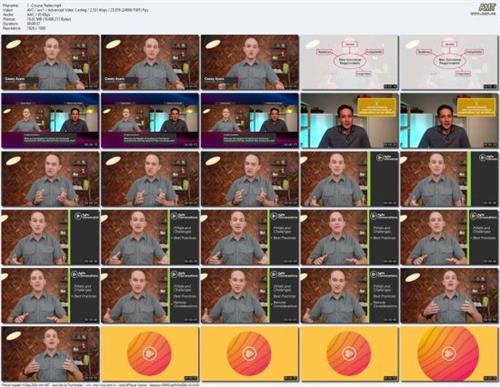Click the play circle icon in the last third-row frame
The image size is (500, 387).
pyautogui.click(x=482, y=158)
